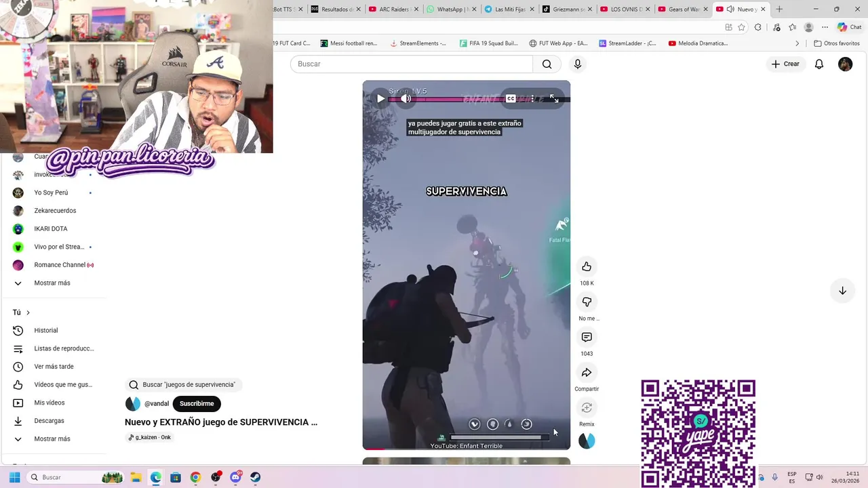
Task: Open the sound source thumbnail below Remix
Action: click(x=587, y=441)
